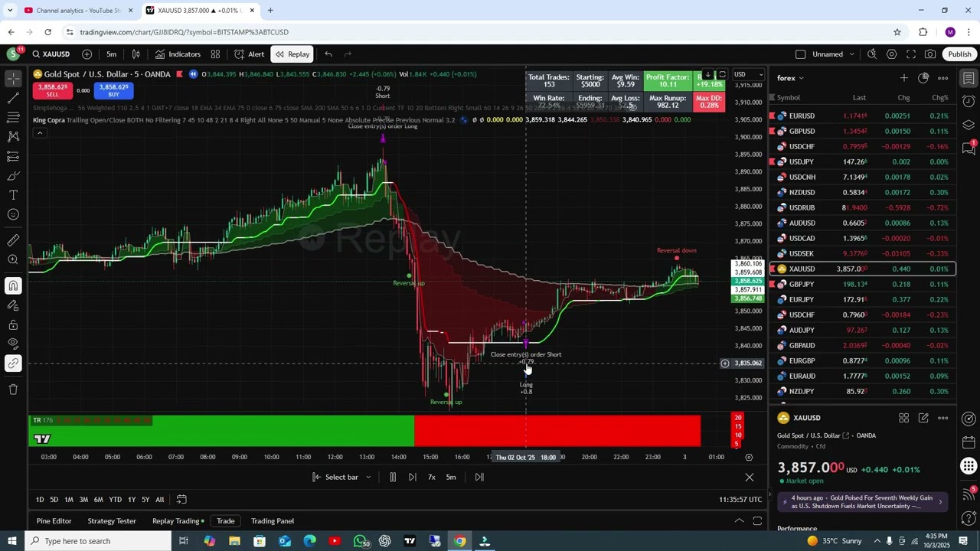Select the patterns drawing tool
The image size is (980, 551).
[13, 136]
